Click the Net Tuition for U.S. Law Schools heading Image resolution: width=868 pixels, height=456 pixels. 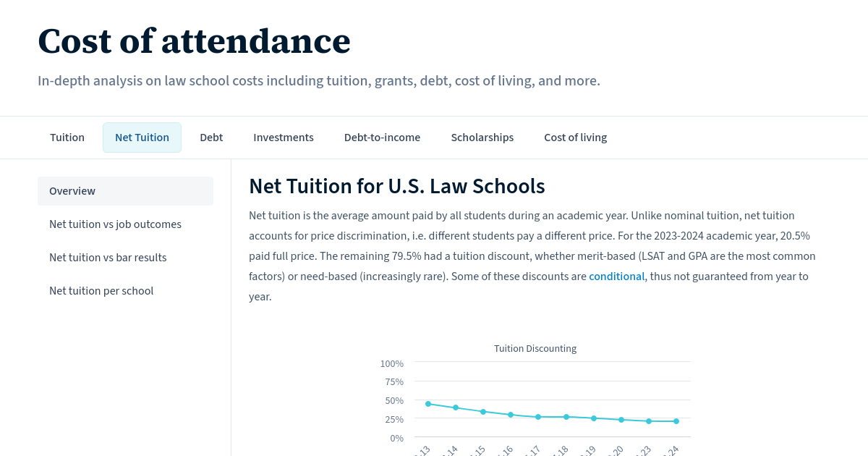(x=396, y=186)
